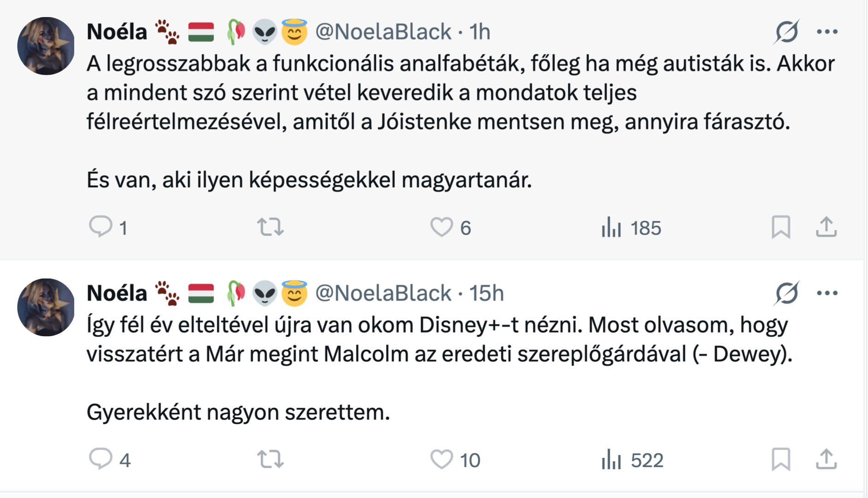Open Grok icon on first tweet
The width and height of the screenshot is (868, 498).
tap(786, 32)
